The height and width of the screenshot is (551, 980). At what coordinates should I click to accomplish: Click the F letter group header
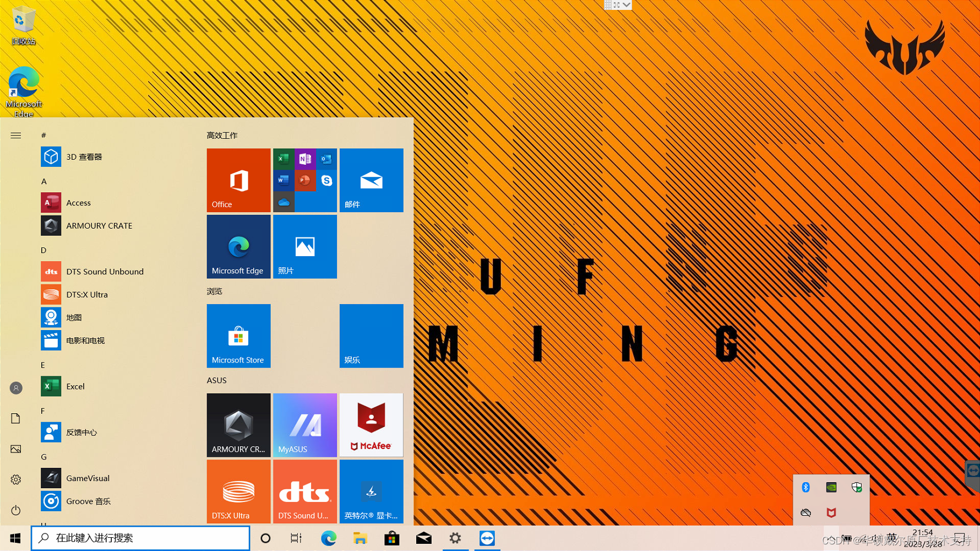43,411
